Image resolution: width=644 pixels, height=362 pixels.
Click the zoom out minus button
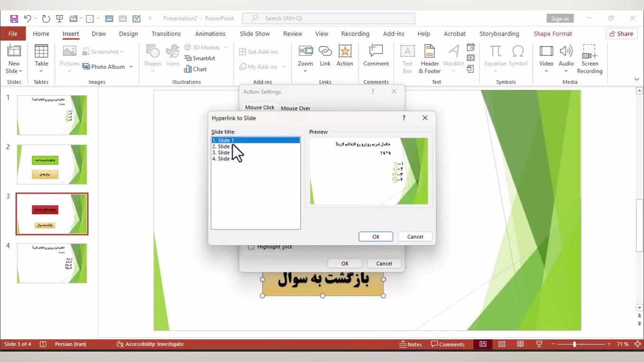coord(553,344)
